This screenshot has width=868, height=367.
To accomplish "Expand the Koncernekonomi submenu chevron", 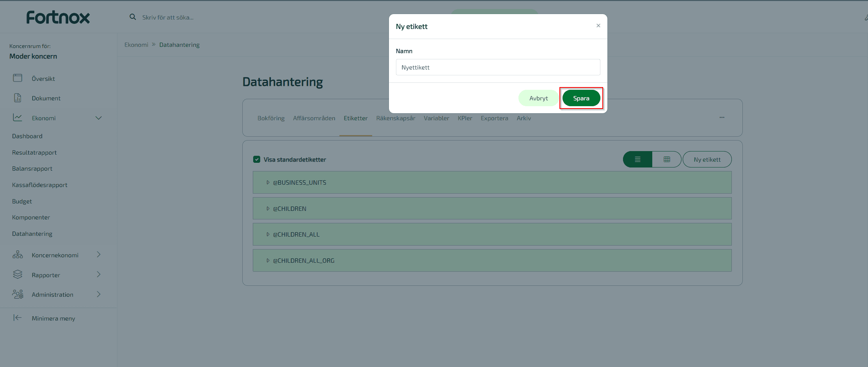I will pos(99,255).
